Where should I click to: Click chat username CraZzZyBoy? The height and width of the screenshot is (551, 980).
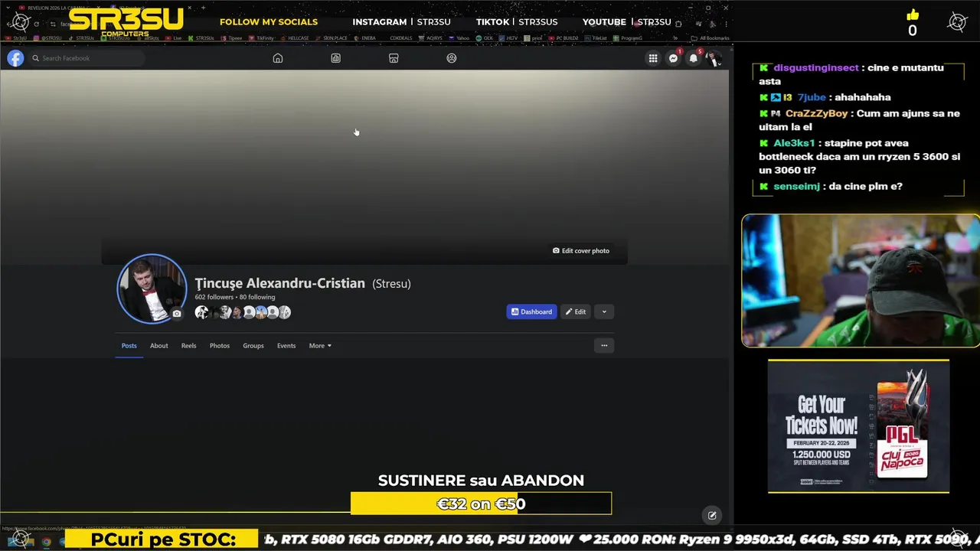(x=816, y=113)
